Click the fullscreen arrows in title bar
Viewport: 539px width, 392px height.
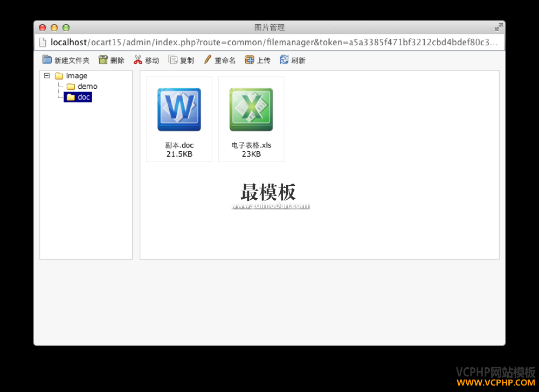[x=499, y=27]
